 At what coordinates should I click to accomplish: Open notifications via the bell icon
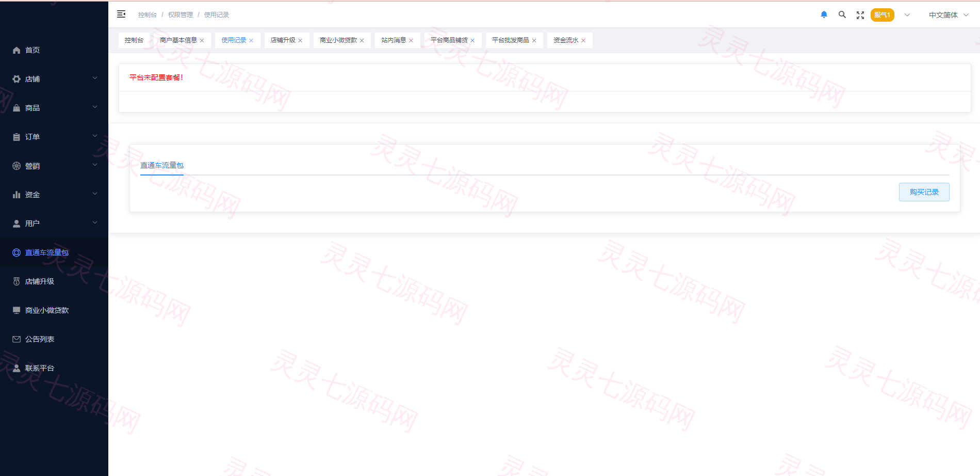click(x=824, y=15)
